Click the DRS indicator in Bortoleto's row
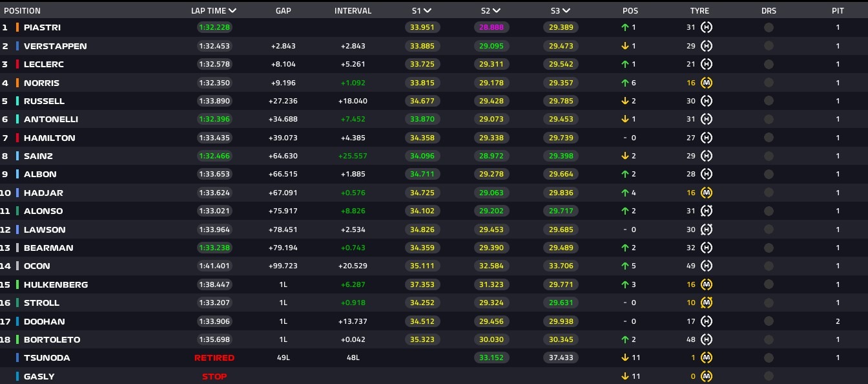This screenshot has width=868, height=384. click(x=769, y=339)
